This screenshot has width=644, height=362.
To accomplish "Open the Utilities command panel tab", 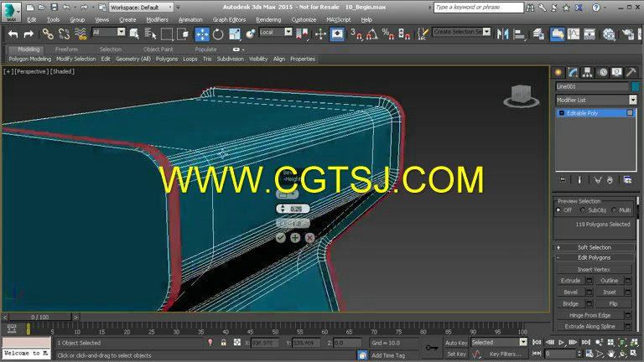I will [631, 73].
